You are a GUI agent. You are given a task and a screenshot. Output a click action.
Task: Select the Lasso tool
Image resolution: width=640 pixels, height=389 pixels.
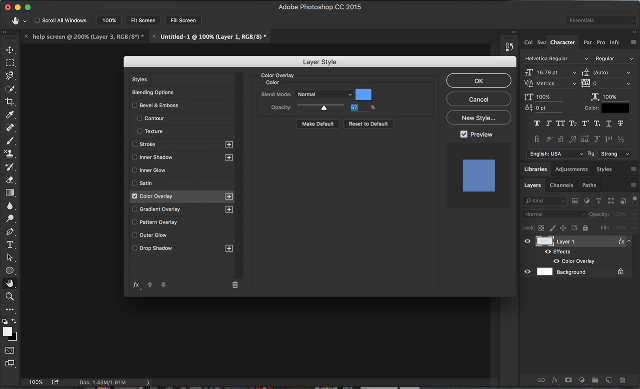coord(10,76)
